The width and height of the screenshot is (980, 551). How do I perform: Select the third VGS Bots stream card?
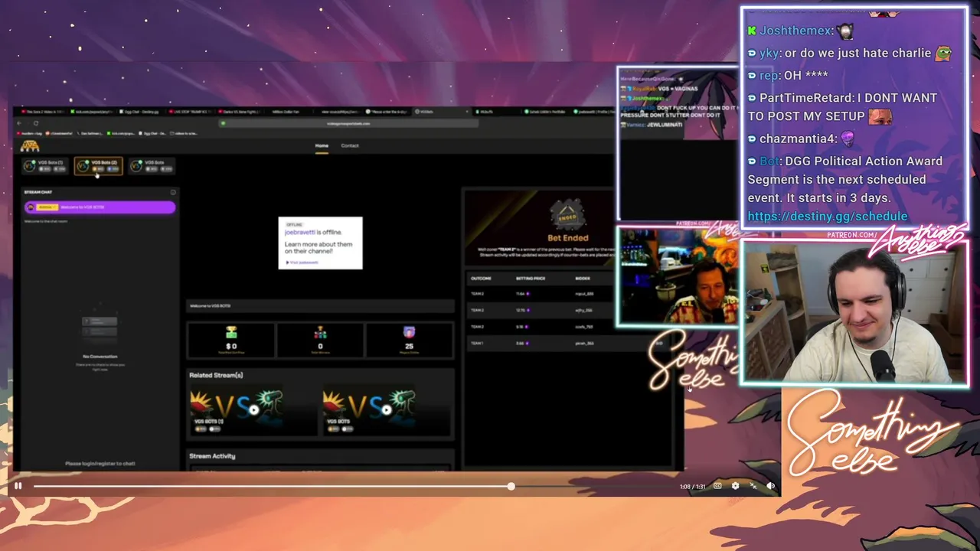click(x=152, y=165)
